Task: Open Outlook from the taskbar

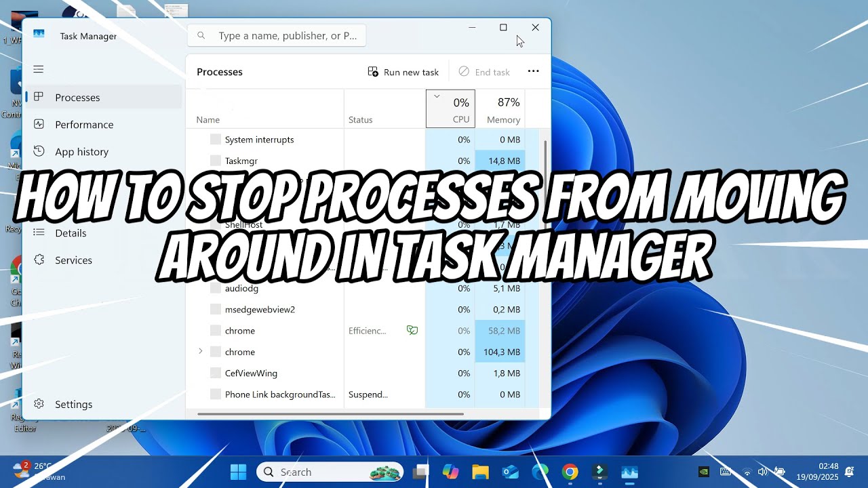Action: [x=510, y=472]
